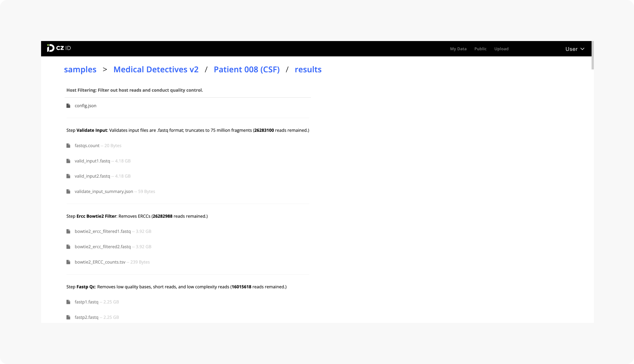The width and height of the screenshot is (634, 364).
Task: Open Medical Detectives v2 project link
Action: 156,70
